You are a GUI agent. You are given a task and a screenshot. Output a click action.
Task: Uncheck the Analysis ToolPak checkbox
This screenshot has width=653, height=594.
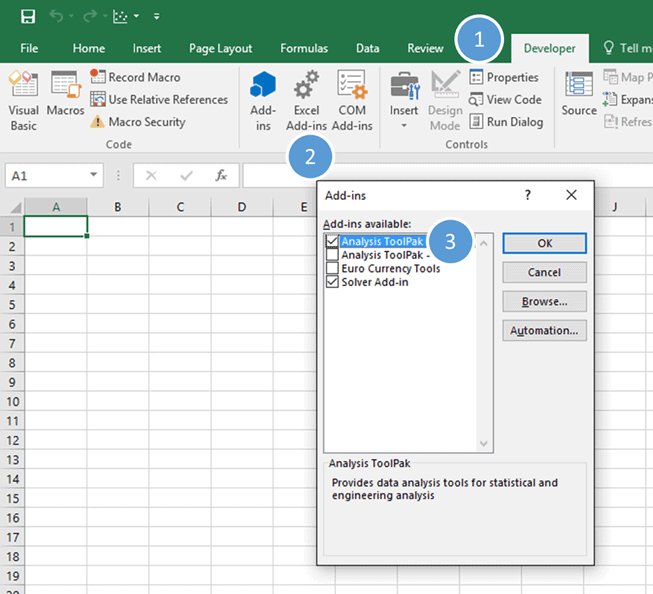332,242
